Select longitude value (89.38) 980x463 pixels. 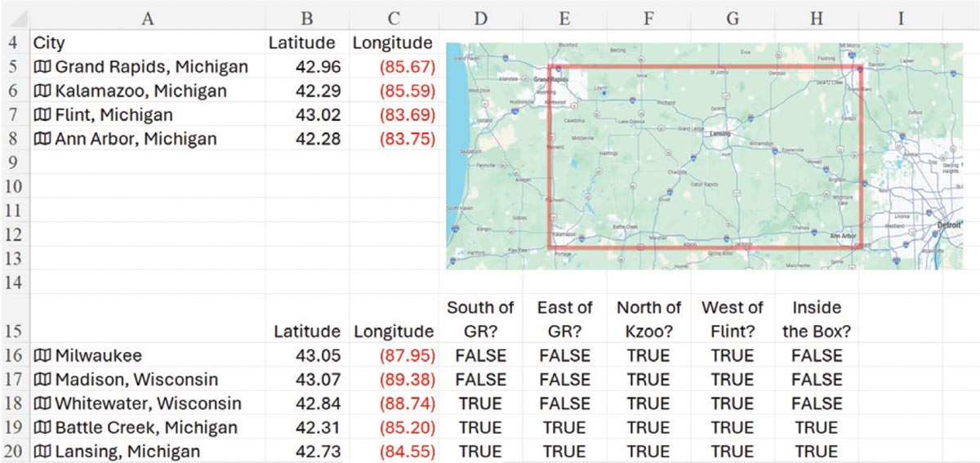tap(393, 380)
